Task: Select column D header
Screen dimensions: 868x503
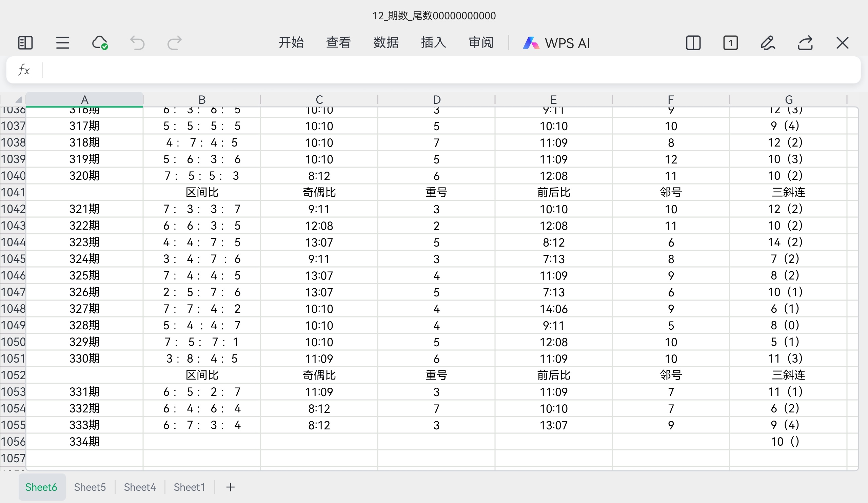Action: click(436, 100)
